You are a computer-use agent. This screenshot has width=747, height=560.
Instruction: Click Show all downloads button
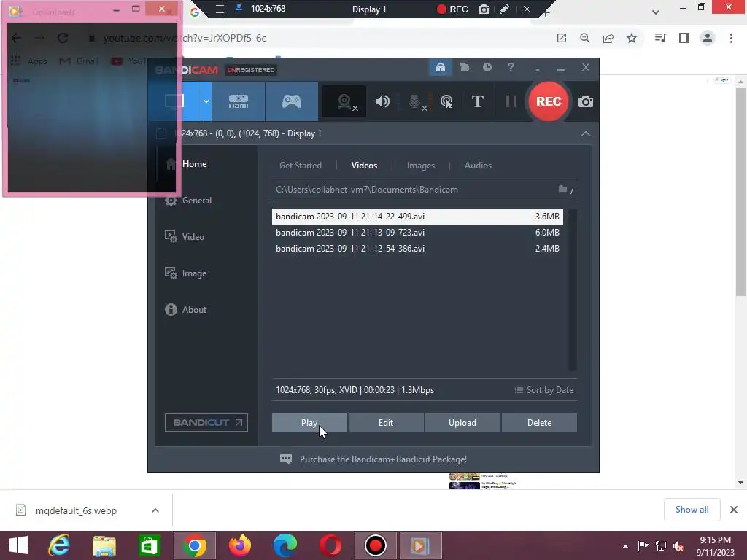692,510
